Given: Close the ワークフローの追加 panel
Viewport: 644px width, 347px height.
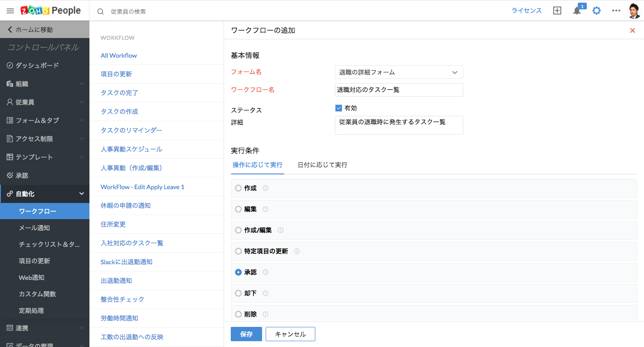Looking at the screenshot, I should tap(632, 30).
